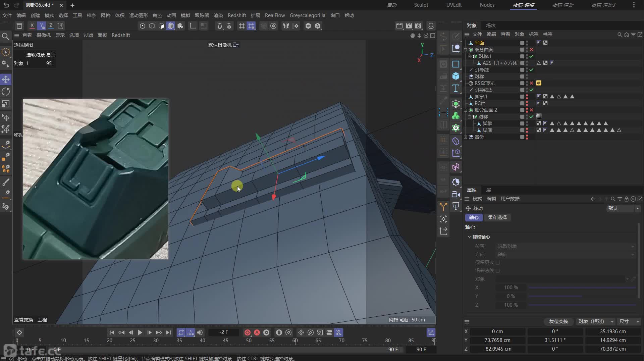Select the Move tool in left toolbar
The height and width of the screenshot is (361, 644).
point(6,80)
